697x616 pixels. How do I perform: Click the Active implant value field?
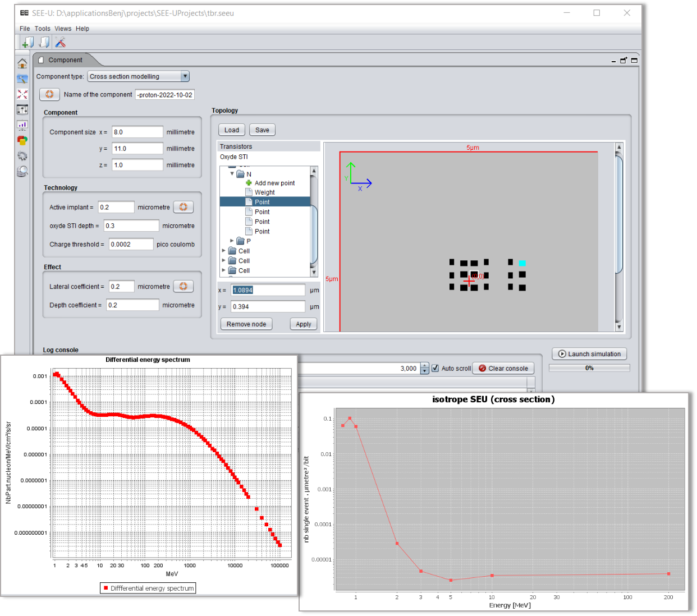116,207
